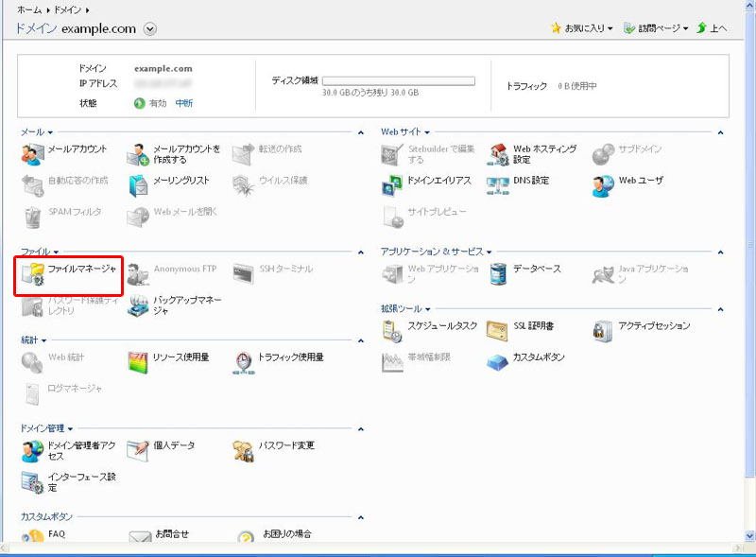The image size is (756, 557).
Task: Open the スケジュールタスク icon
Action: tap(392, 331)
